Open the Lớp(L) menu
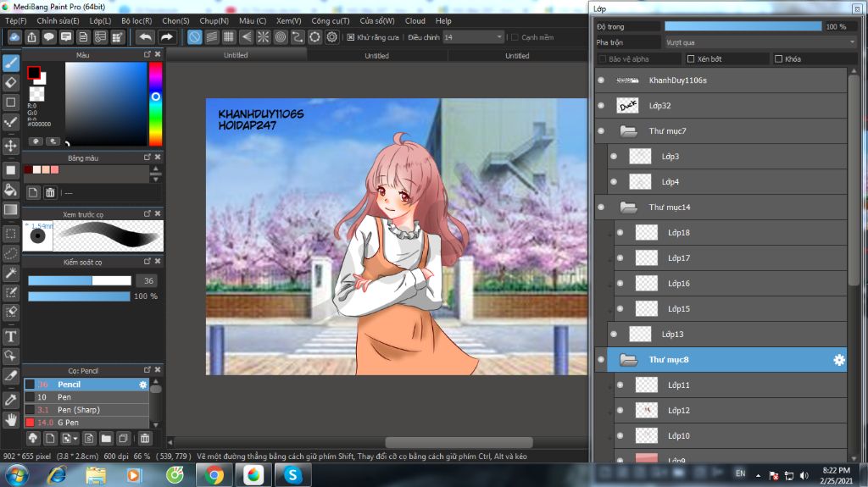The image size is (868, 487). [100, 20]
